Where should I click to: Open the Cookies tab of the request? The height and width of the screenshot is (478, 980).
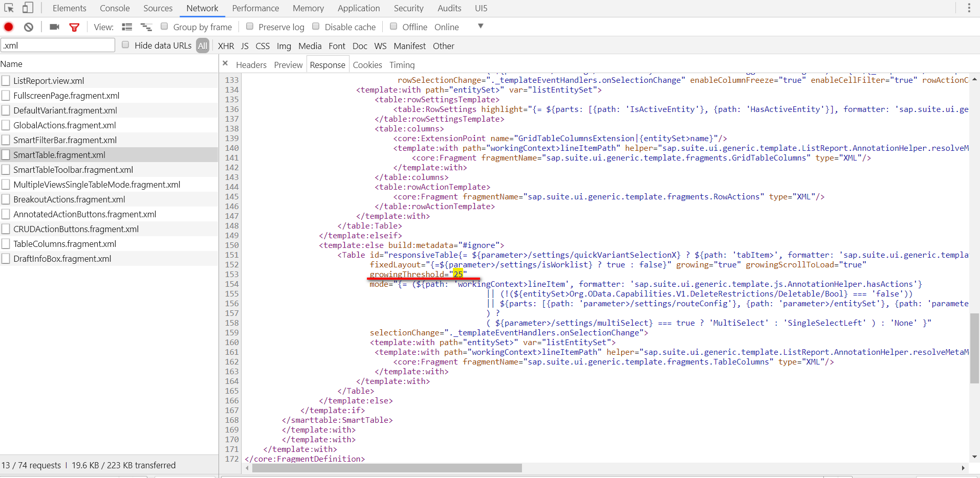(x=367, y=65)
